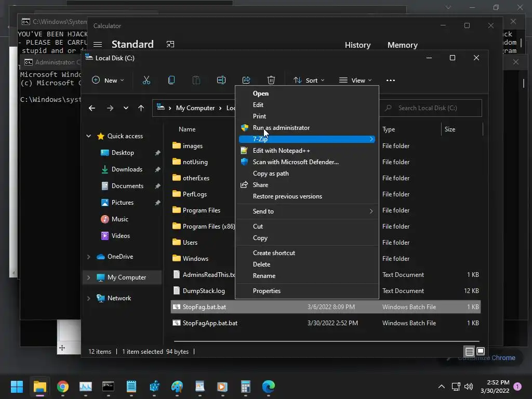Open Command Prompt taskbar icon
This screenshot has width=532, height=399.
tap(108, 387)
